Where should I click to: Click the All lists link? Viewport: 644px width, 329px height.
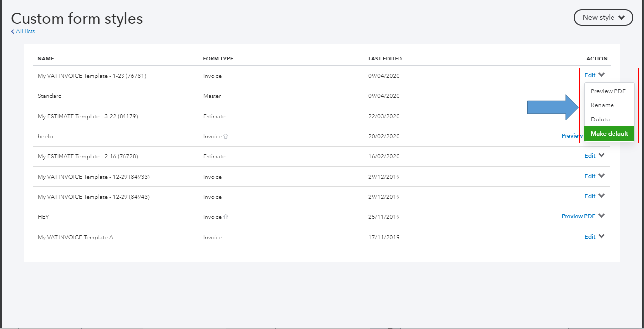coord(25,31)
